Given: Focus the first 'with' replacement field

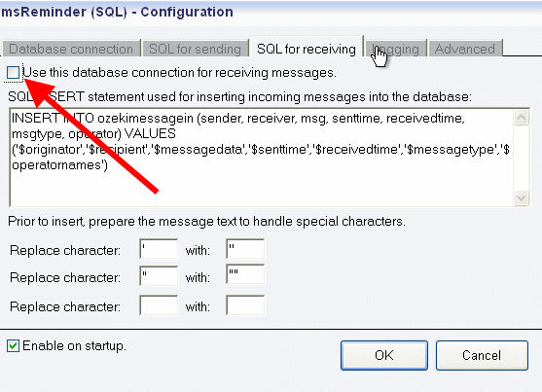Looking at the screenshot, I should (245, 249).
